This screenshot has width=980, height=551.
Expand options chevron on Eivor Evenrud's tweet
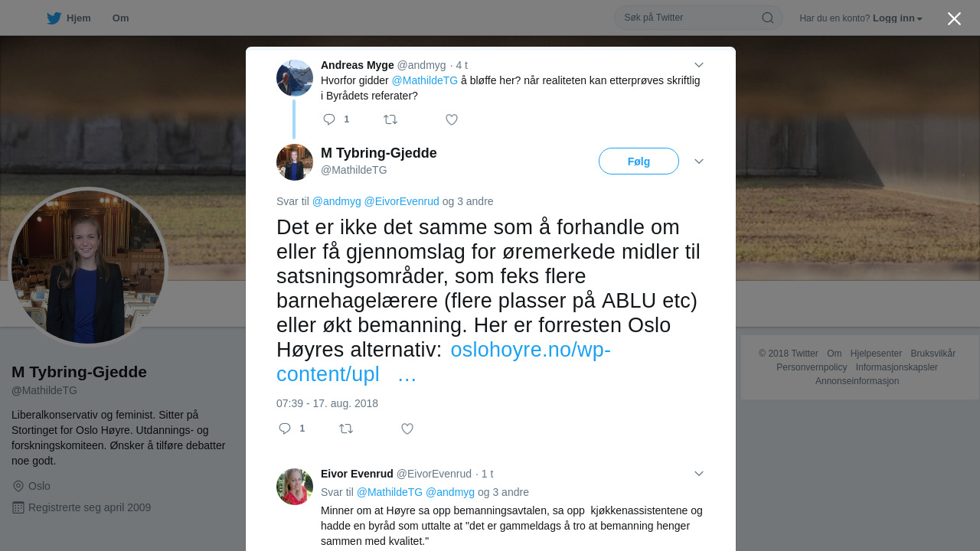point(699,474)
